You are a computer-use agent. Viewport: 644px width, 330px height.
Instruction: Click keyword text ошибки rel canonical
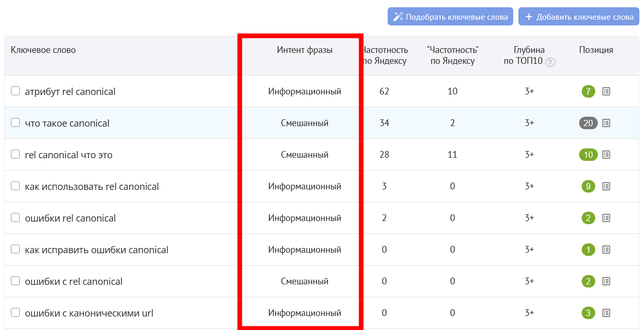(70, 218)
